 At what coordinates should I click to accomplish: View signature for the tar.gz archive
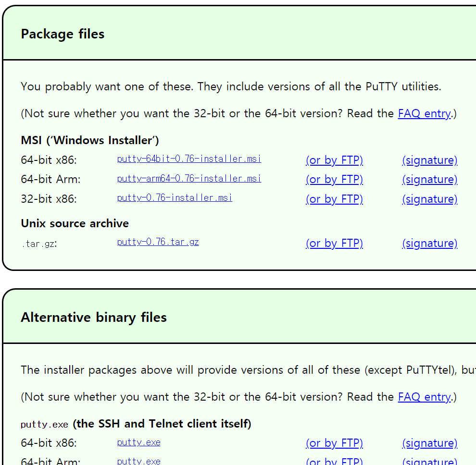429,243
